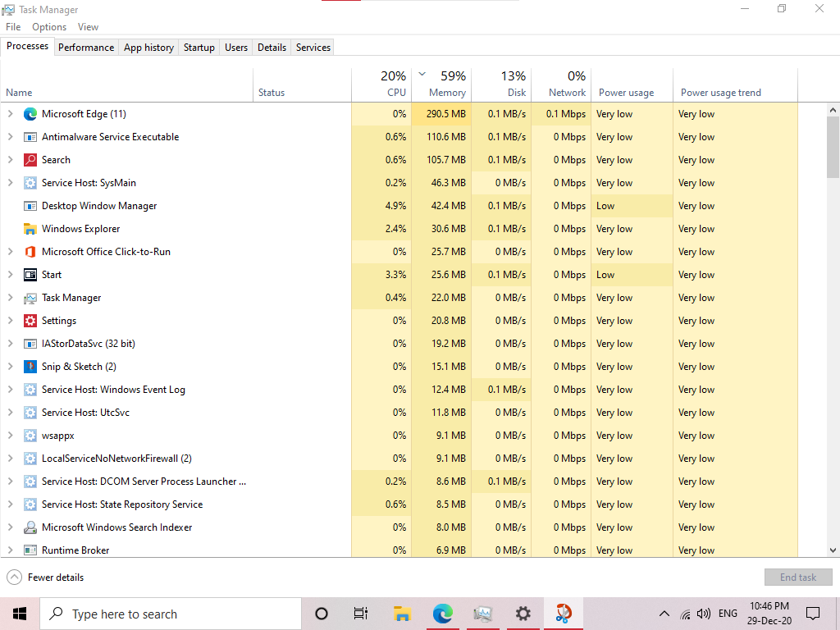Viewport: 840px width, 630px height.
Task: Open Microsoft Edge from the taskbar
Action: tap(442, 614)
